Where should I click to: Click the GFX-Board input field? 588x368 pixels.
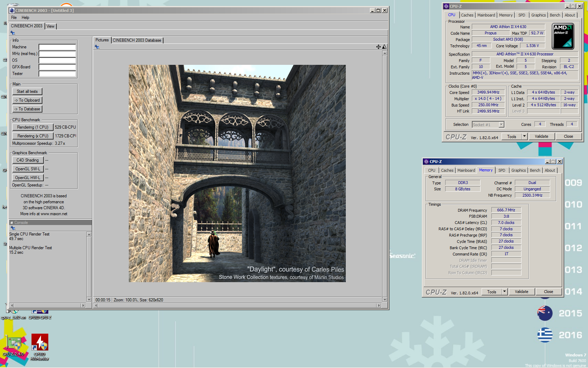(57, 67)
